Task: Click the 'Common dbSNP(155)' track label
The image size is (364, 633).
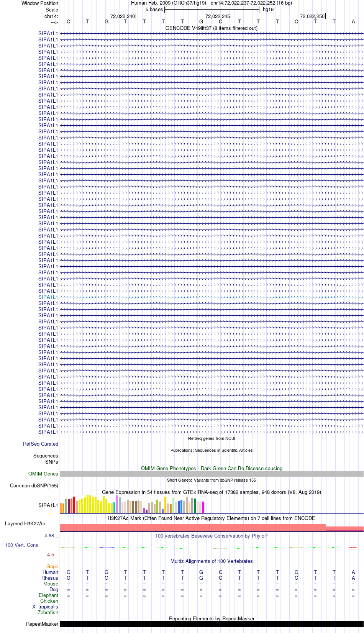Action: pos(34,486)
